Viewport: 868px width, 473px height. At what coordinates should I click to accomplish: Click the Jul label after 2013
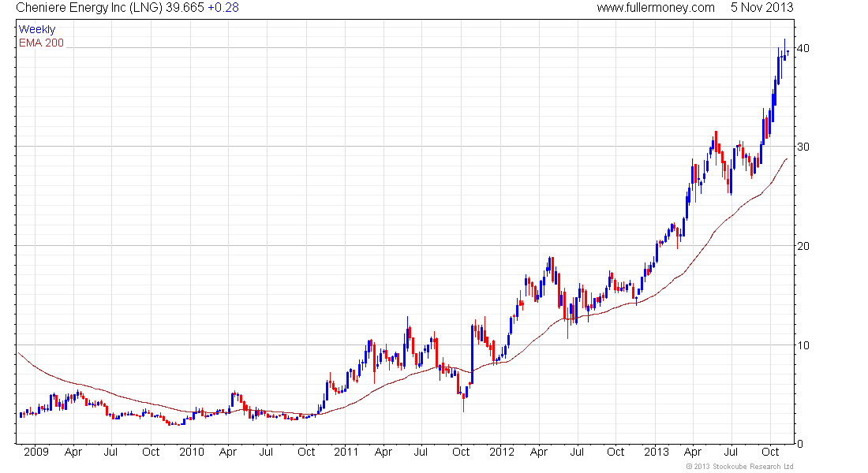[x=731, y=452]
